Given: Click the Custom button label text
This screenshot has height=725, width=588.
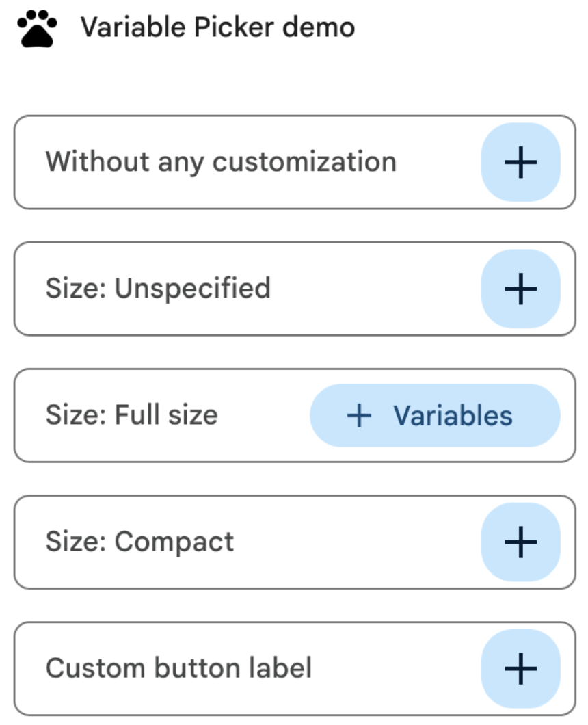Looking at the screenshot, I should (x=179, y=668).
